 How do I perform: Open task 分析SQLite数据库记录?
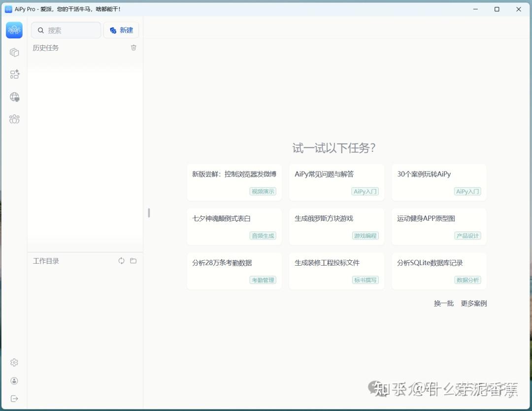(439, 271)
